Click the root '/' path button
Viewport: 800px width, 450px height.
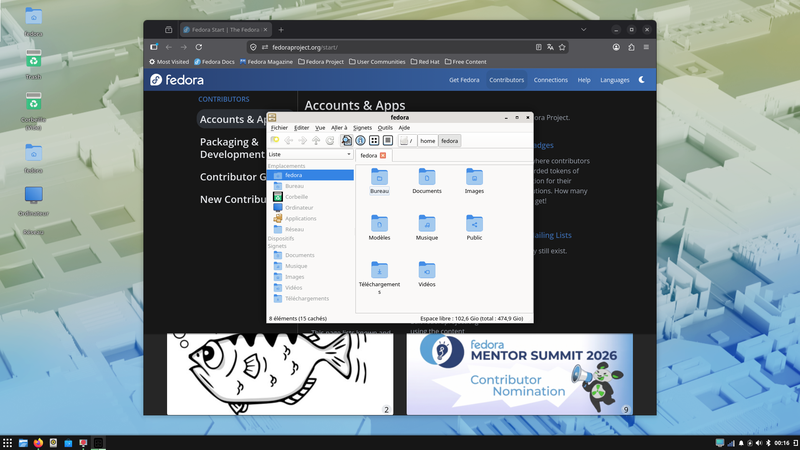pyautogui.click(x=408, y=141)
